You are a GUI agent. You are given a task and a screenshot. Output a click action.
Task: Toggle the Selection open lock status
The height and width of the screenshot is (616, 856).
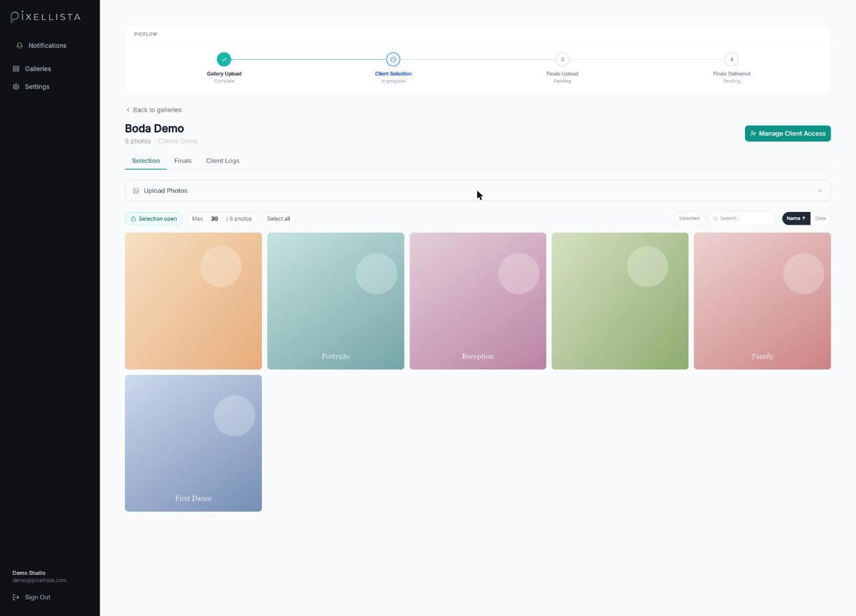coord(154,219)
